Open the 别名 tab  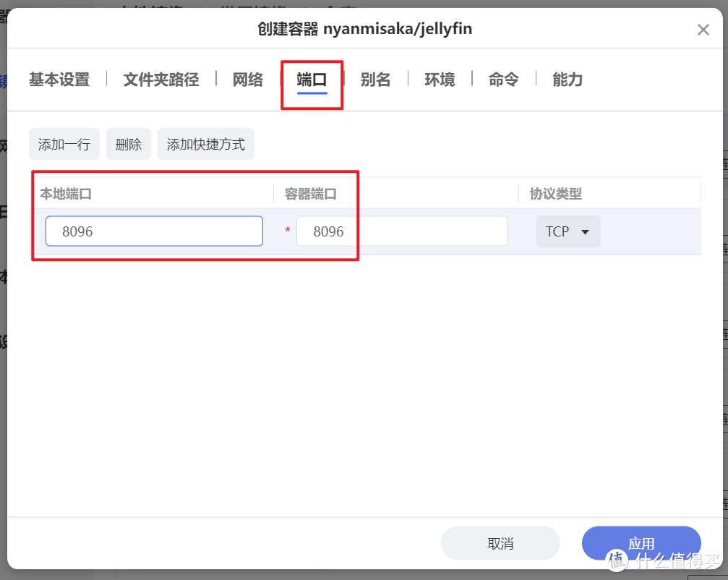[375, 80]
